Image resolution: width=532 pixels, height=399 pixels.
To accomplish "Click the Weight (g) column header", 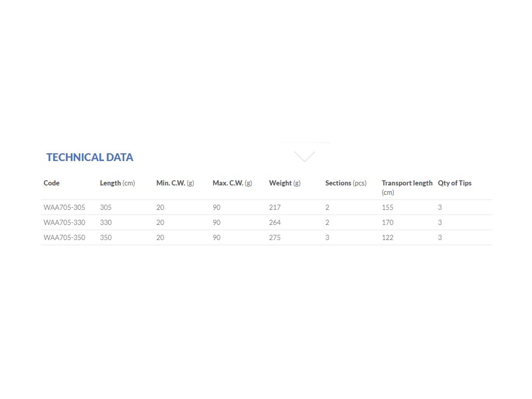I will click(x=285, y=183).
